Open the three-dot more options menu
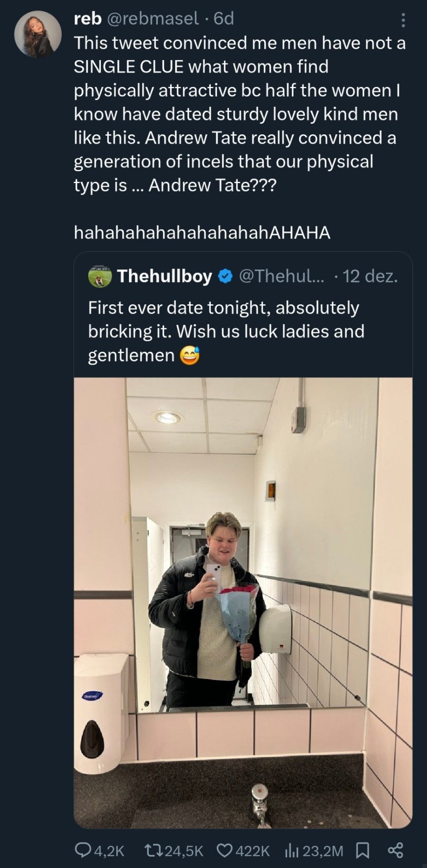Screen dimensions: 427x868 (403, 20)
